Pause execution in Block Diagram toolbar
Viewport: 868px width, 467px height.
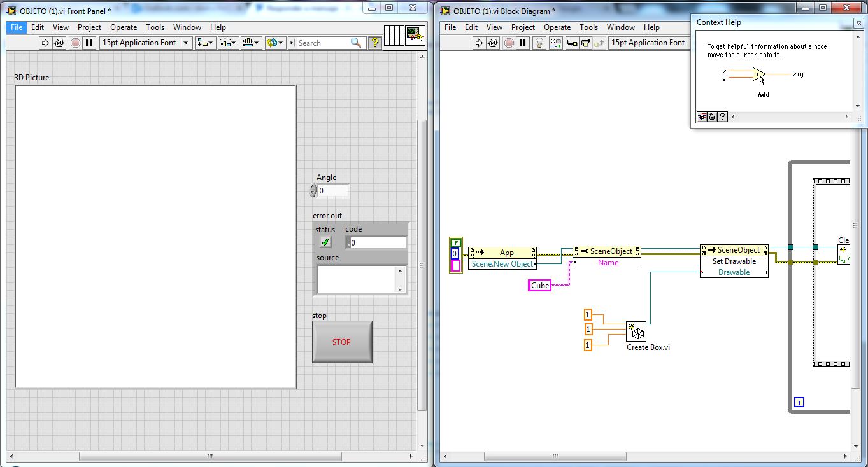(x=523, y=43)
